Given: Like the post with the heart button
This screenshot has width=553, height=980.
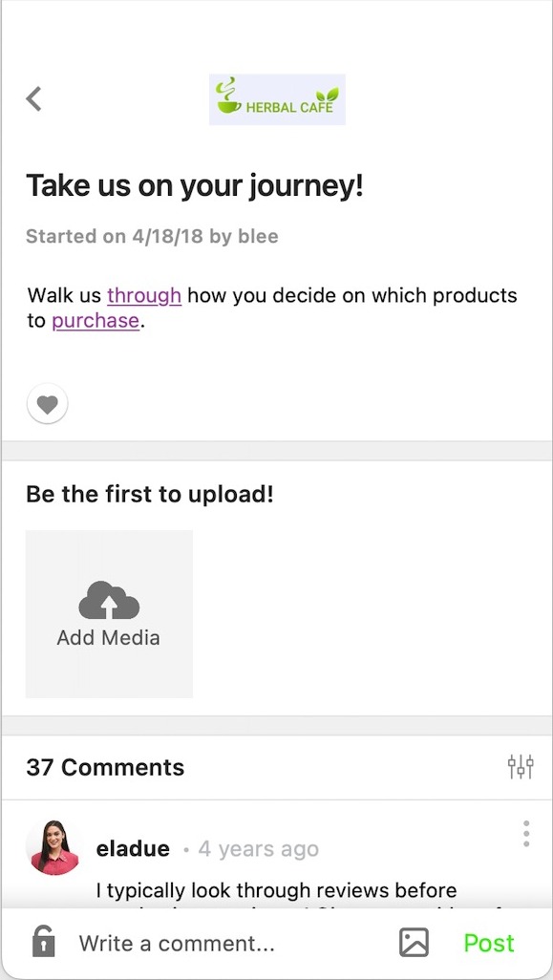Looking at the screenshot, I should 48,404.
